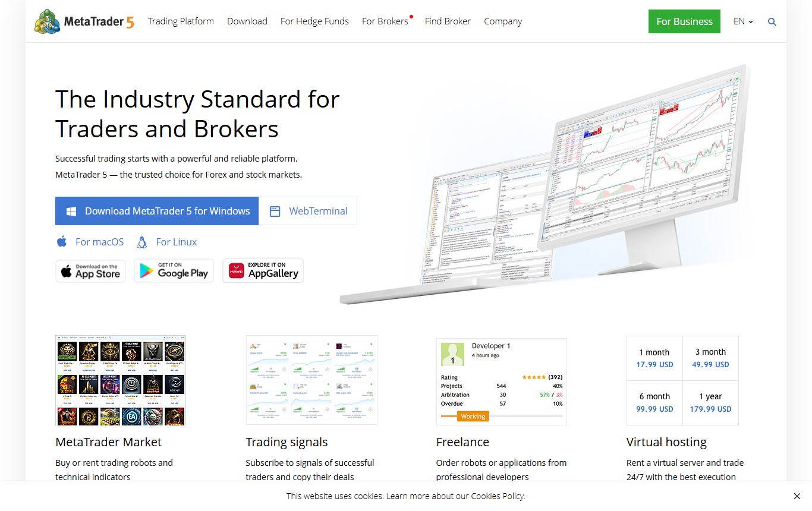The height and width of the screenshot is (511, 812).
Task: Click the iMac trading charts hero image
Action: coord(547,184)
